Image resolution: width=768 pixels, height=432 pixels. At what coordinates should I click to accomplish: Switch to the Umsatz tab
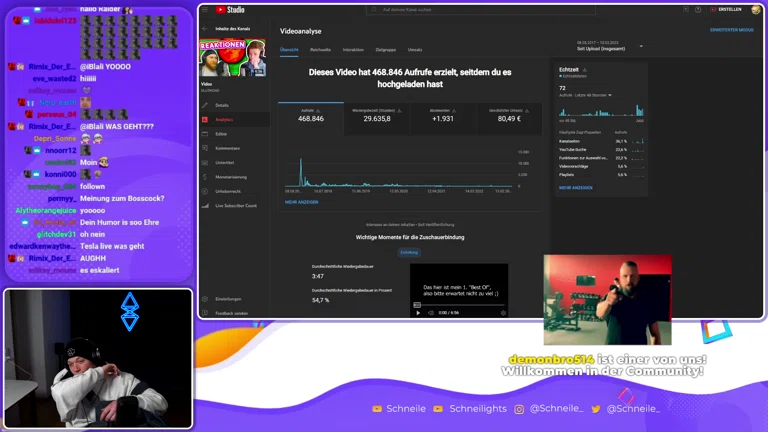(415, 50)
